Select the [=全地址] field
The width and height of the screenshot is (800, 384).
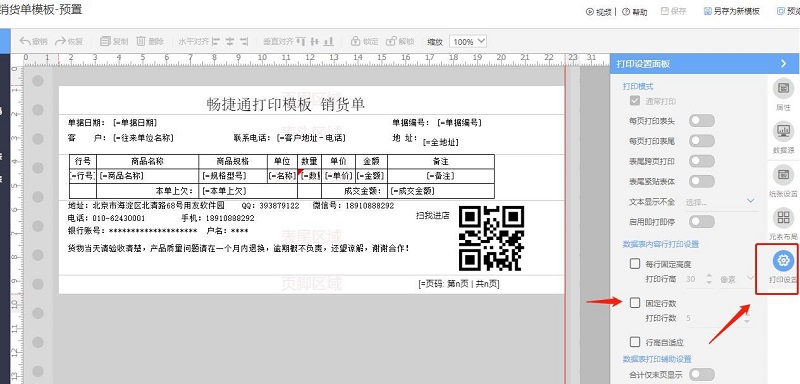(440, 143)
